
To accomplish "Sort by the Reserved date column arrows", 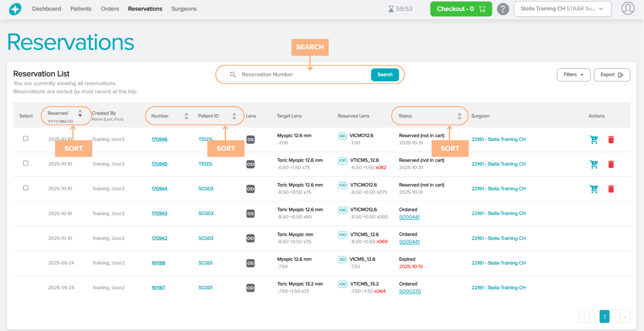I will [80, 113].
